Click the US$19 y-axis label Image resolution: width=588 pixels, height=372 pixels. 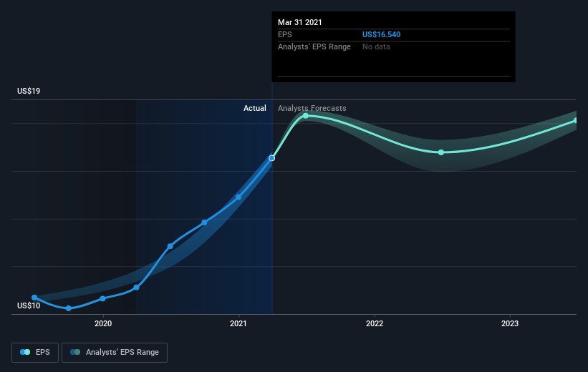29,91
